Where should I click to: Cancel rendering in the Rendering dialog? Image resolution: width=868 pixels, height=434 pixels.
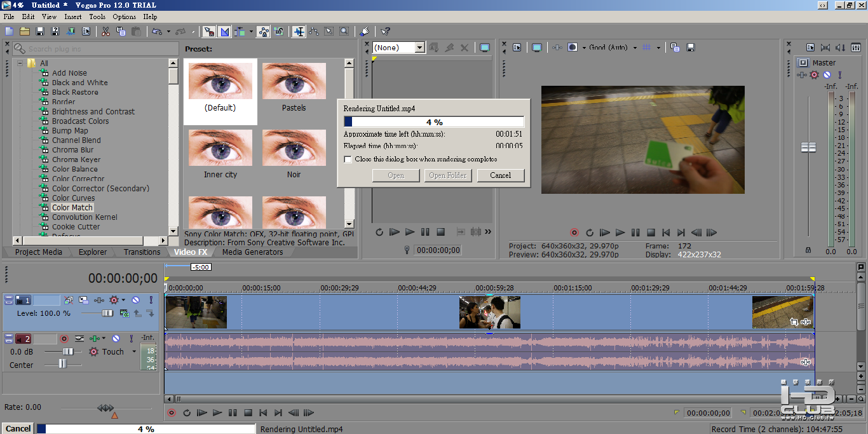pos(501,175)
